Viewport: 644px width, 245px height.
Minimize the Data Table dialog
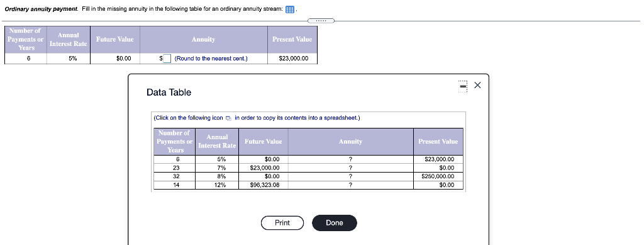coord(463,86)
